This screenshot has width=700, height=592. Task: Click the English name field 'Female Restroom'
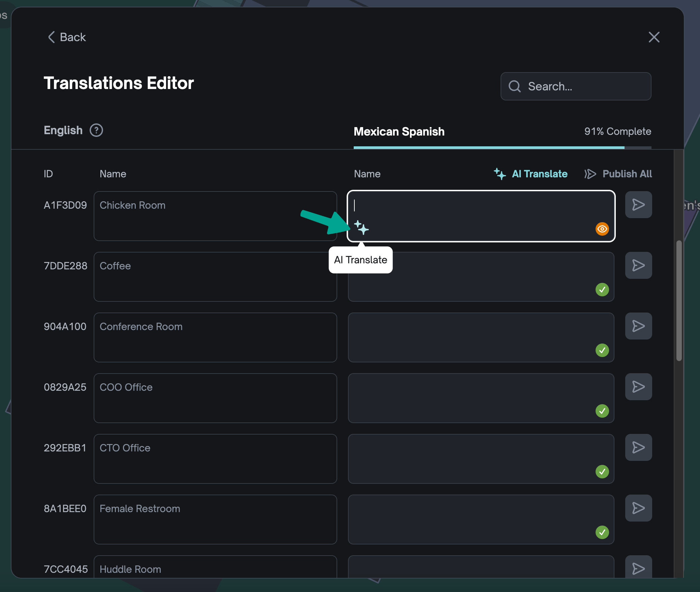click(x=215, y=520)
